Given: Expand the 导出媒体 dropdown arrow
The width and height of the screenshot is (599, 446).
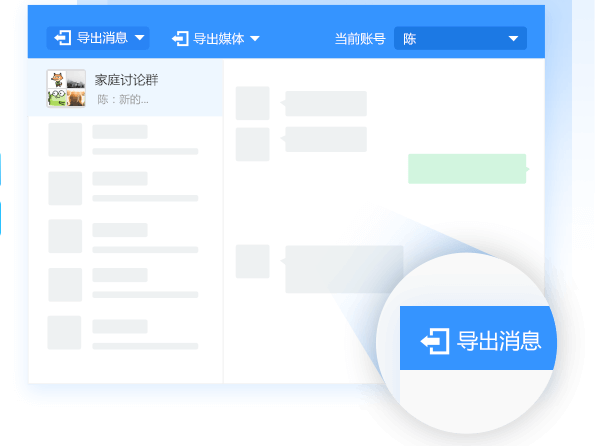Looking at the screenshot, I should 255,39.
